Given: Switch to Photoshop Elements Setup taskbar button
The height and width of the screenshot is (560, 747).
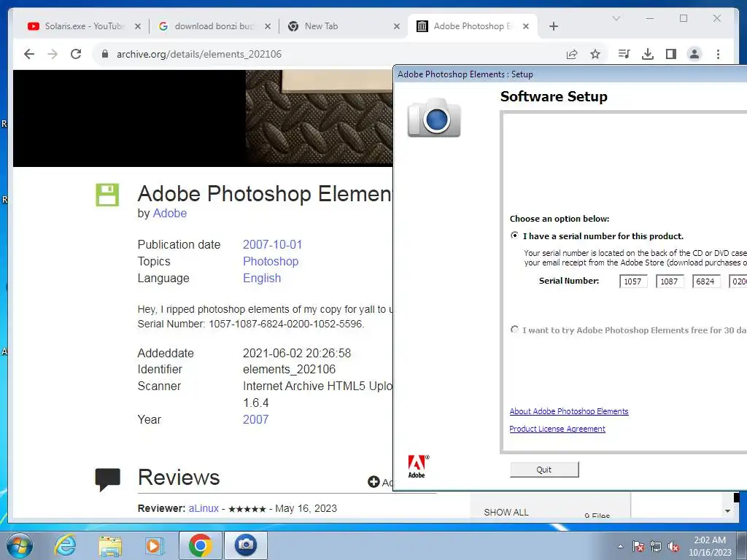Looking at the screenshot, I should click(245, 545).
